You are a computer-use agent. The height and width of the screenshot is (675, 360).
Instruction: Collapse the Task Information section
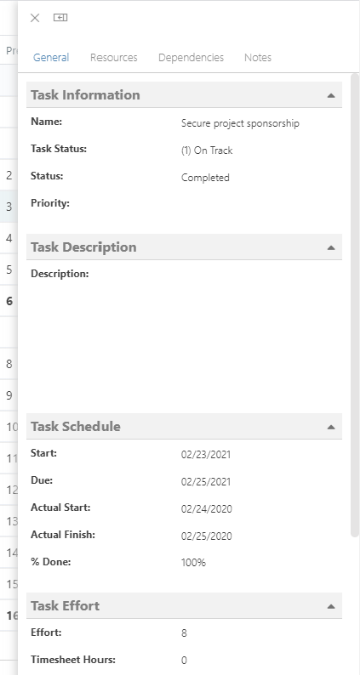tap(331, 95)
